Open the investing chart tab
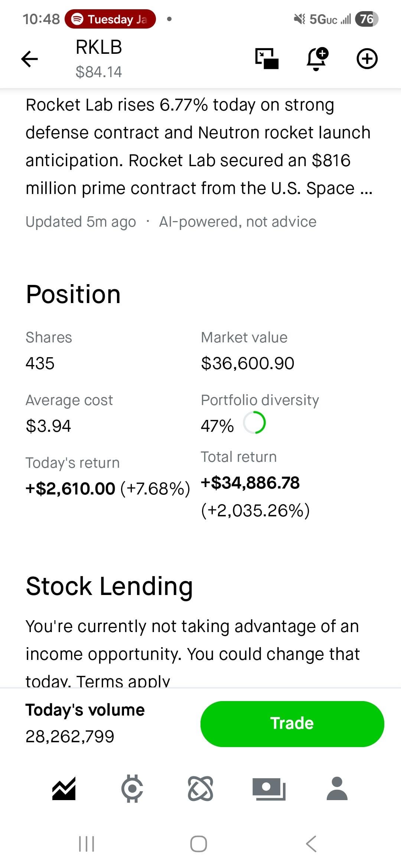 tap(64, 788)
